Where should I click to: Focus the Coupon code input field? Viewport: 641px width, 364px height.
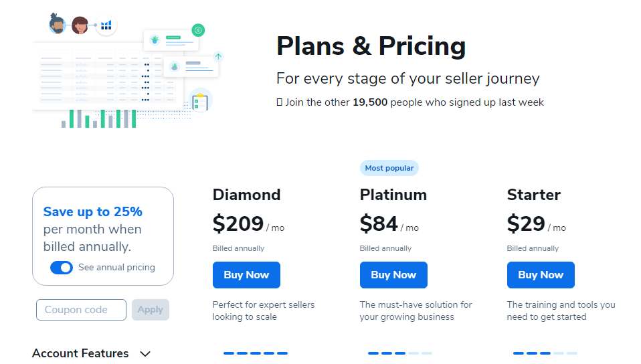click(81, 310)
